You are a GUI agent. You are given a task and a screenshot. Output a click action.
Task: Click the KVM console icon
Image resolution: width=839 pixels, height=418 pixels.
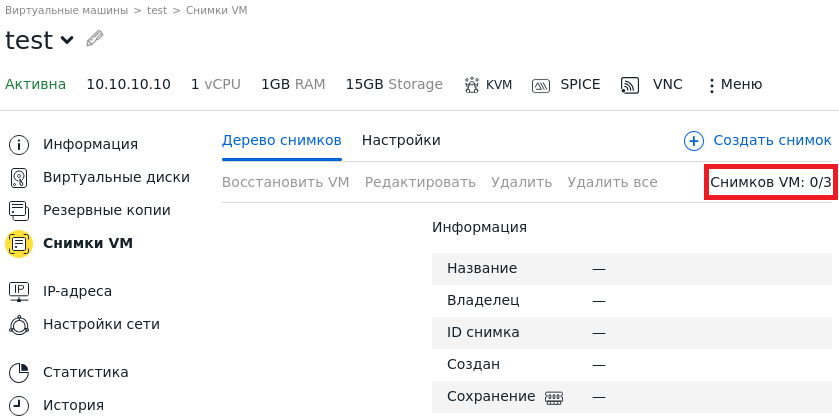472,85
